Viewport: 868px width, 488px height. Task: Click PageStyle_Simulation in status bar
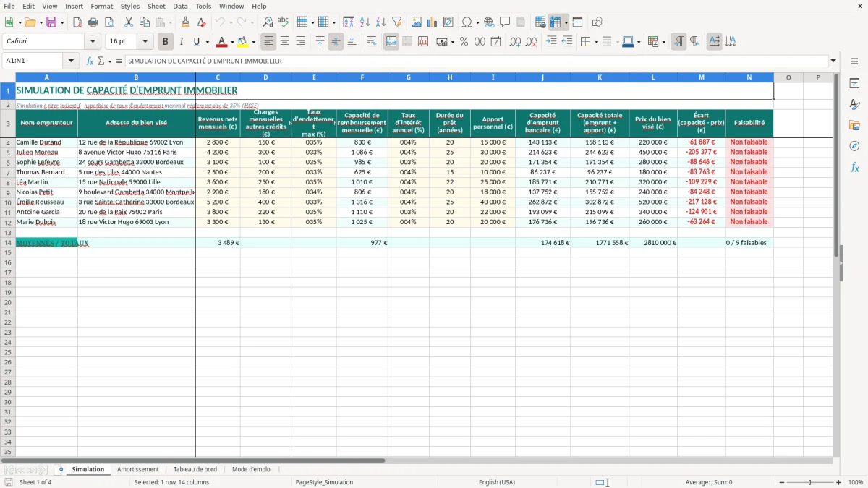[x=324, y=482]
